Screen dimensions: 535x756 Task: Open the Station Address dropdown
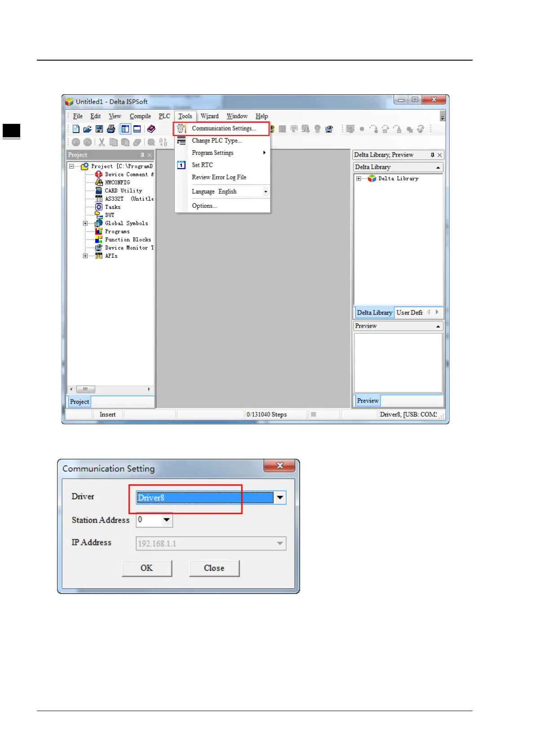pos(167,520)
